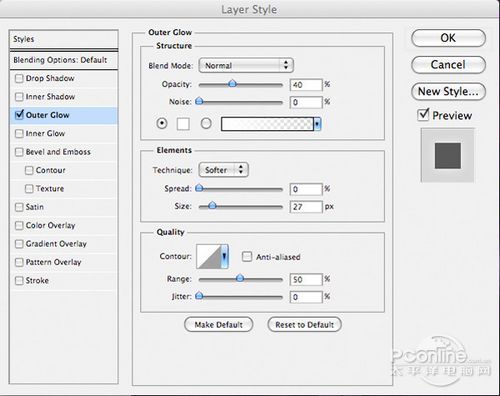Click the Noise slider handle
This screenshot has height=396, width=500.
pos(199,101)
